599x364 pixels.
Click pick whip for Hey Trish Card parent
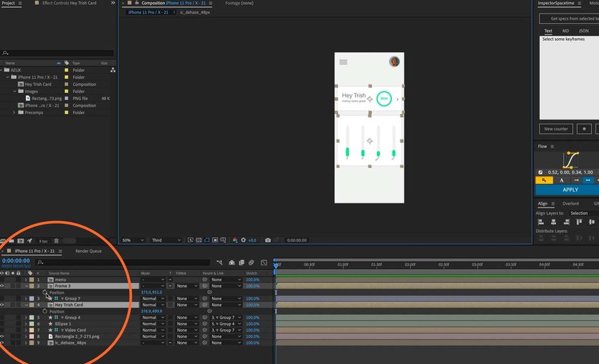click(205, 305)
